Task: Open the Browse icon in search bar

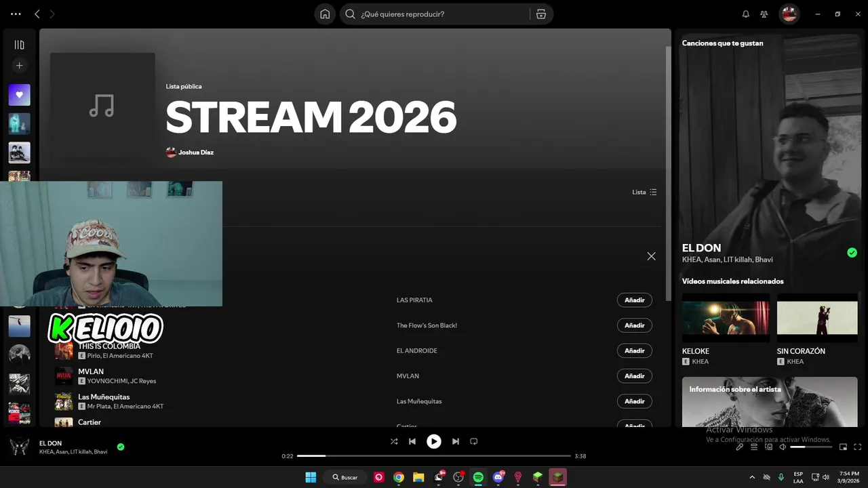Action: coord(541,14)
